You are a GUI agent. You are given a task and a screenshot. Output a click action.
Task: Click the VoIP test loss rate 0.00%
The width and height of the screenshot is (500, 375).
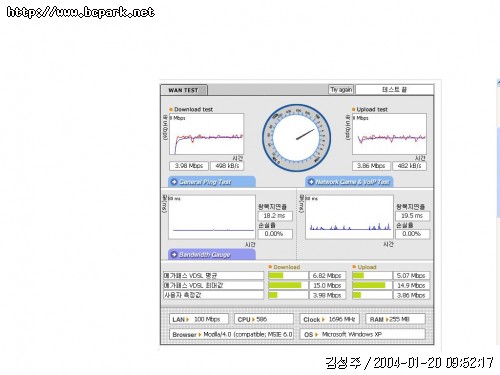412,234
